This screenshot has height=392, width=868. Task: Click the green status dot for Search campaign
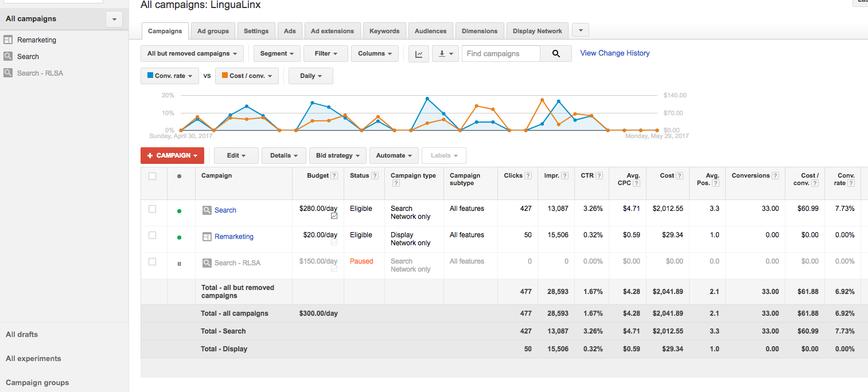tap(179, 211)
